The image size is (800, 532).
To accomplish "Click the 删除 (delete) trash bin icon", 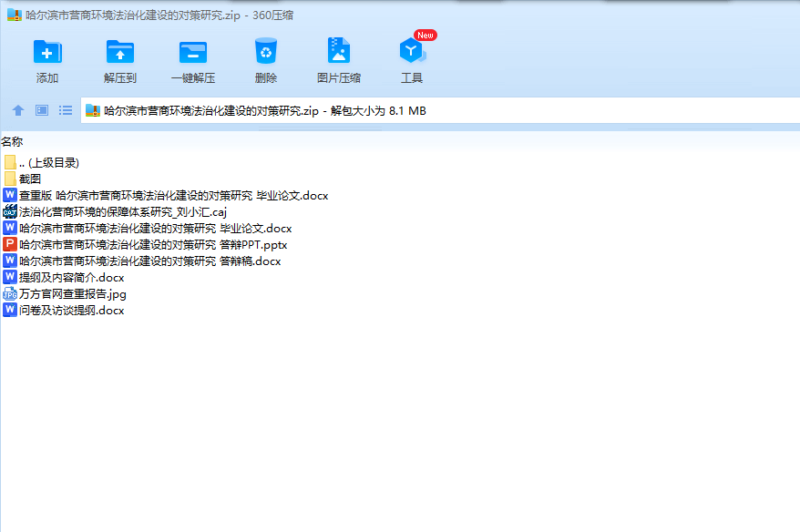I will point(266,51).
